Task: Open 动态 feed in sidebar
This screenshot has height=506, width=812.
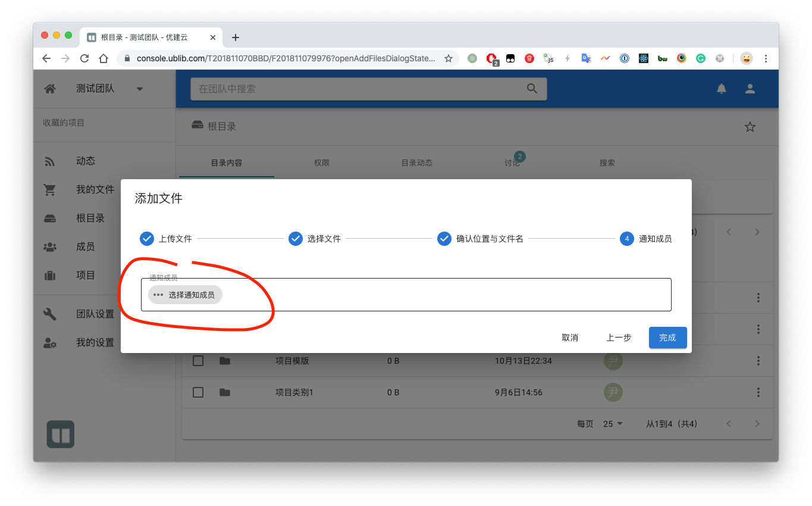Action: pos(86,161)
